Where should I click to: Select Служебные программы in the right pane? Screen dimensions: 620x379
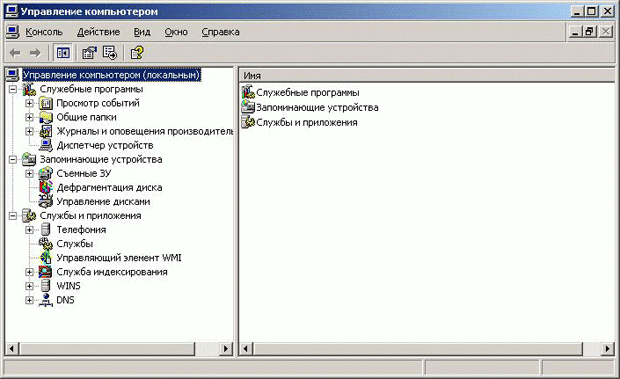pyautogui.click(x=308, y=92)
